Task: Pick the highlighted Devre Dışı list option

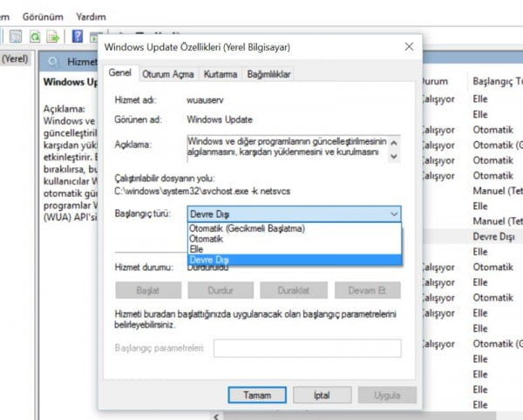Action: 295,260
